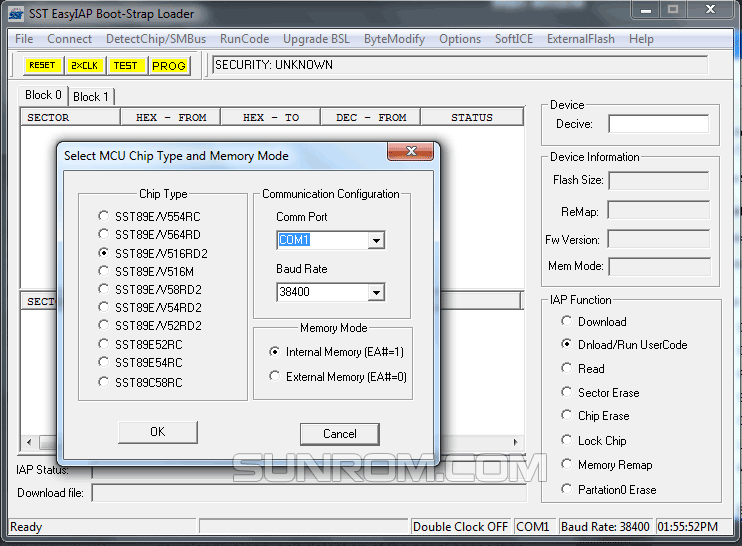This screenshot has height=546, width=742.
Task: Click the yellow PROG toolbar button
Action: coord(169,65)
